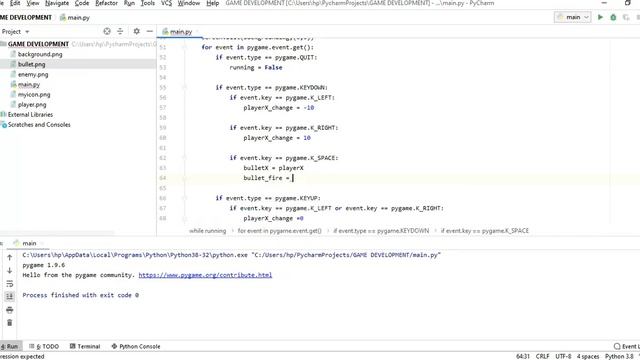The width and height of the screenshot is (640, 360).
Task: Open the Window menu
Action: (x=189, y=3)
